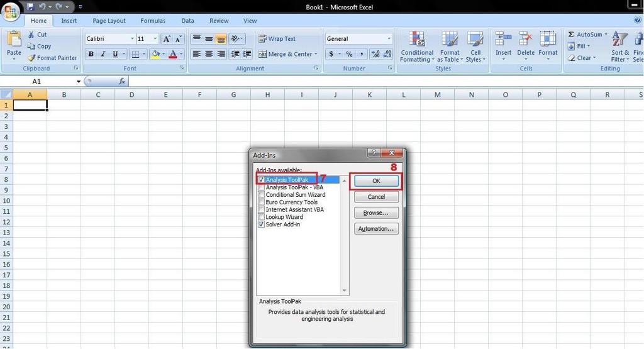Image resolution: width=644 pixels, height=349 pixels.
Task: Save workbook from Quick Access Toolbar
Action: 30,6
